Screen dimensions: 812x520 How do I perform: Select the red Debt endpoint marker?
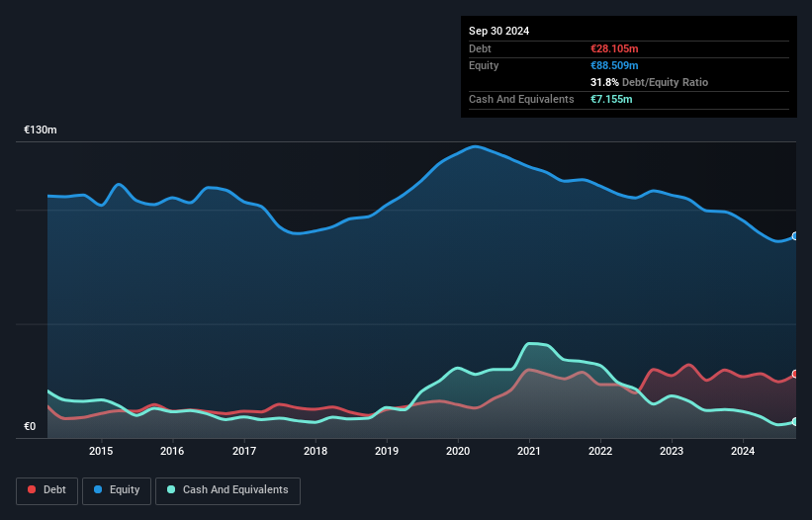click(x=795, y=374)
